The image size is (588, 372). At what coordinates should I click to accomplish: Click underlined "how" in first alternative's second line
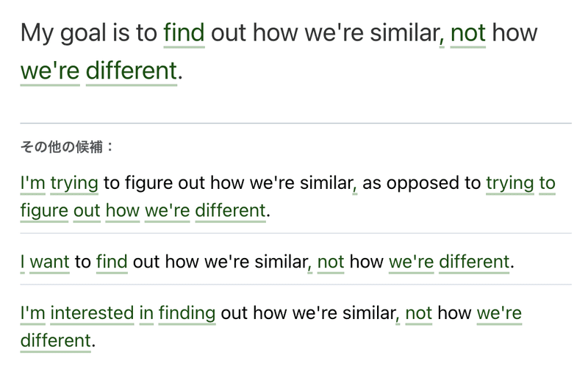point(123,211)
